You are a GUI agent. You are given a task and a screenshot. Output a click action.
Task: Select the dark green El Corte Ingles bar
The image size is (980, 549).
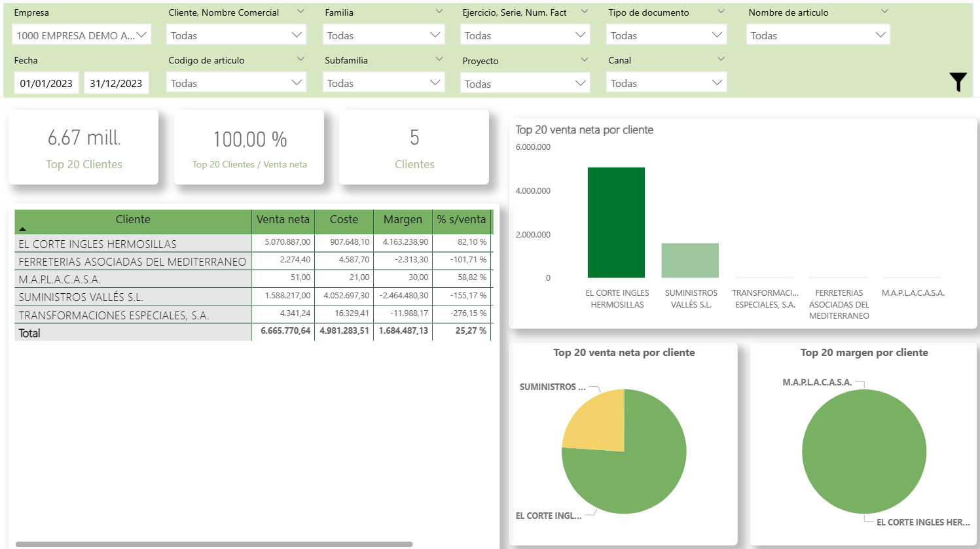click(616, 222)
